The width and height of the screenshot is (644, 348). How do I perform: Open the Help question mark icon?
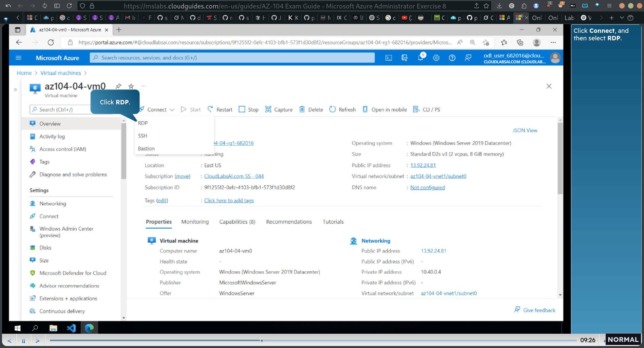[x=452, y=58]
